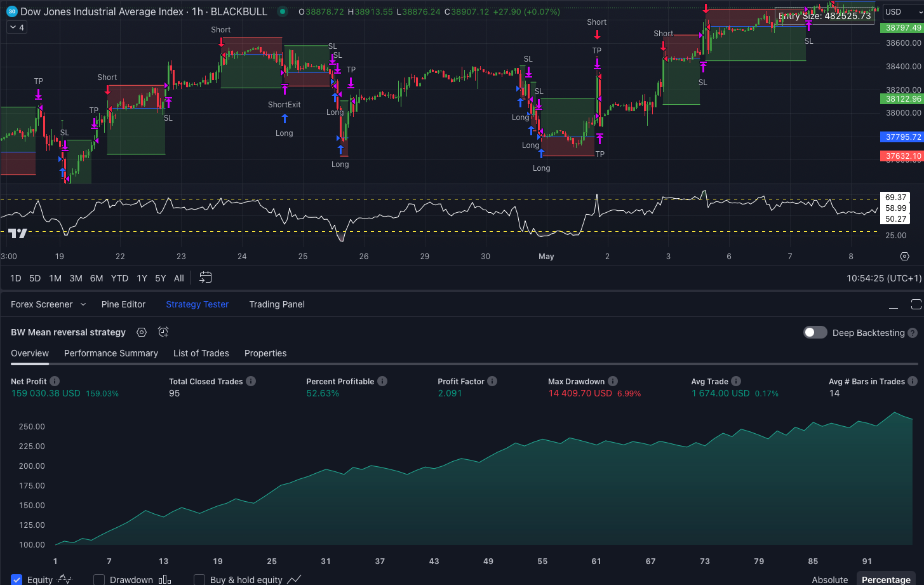Click the help icon next to Deep Backtesting
Screen dimensions: 924x585
(x=913, y=333)
